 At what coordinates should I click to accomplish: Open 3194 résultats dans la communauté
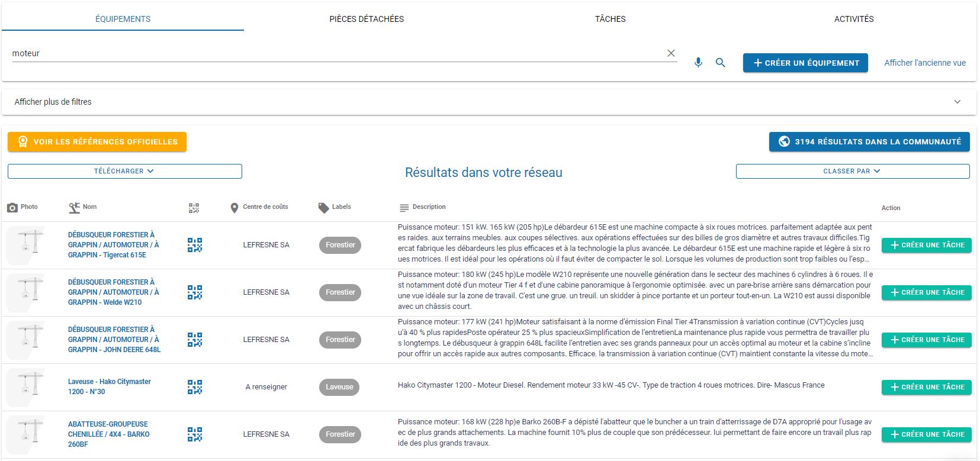point(869,142)
